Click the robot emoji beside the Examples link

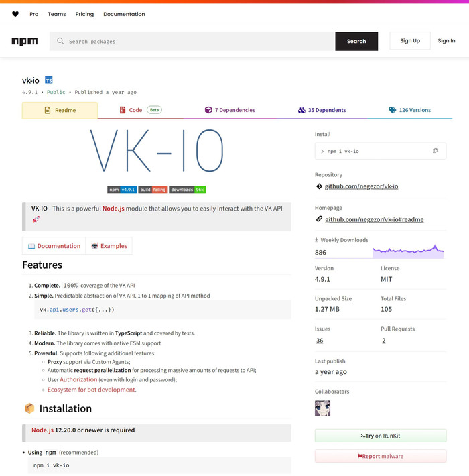(x=95, y=245)
